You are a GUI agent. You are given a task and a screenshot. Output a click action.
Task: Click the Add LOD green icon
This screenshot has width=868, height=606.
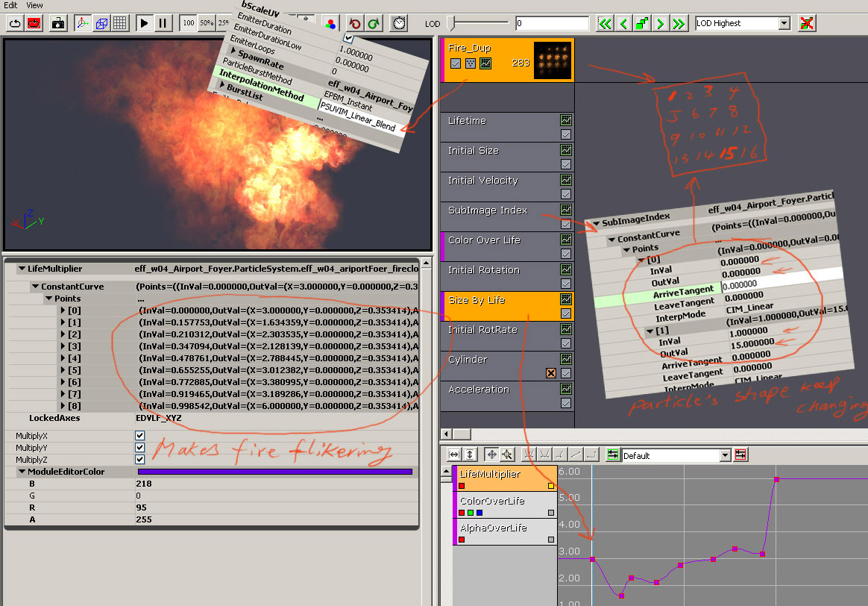tap(642, 23)
